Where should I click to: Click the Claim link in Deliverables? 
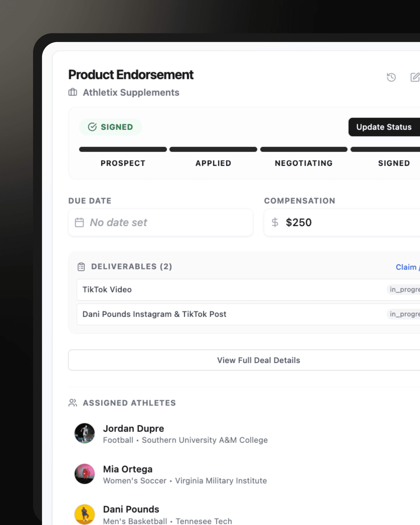pyautogui.click(x=406, y=267)
